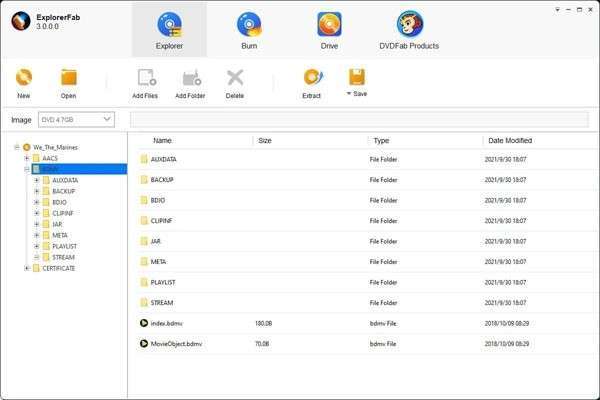600x400 pixels.
Task: Click the Add Folder icon
Action: (191, 78)
